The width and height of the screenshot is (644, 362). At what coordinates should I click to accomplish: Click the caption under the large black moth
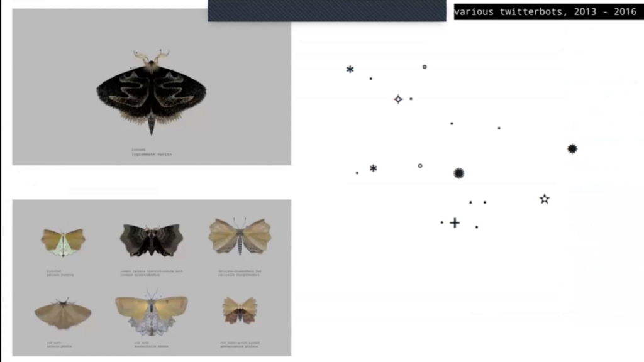tap(152, 152)
